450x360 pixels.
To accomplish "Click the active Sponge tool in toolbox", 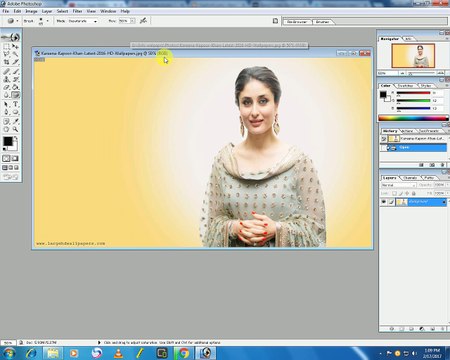I will pos(15,95).
